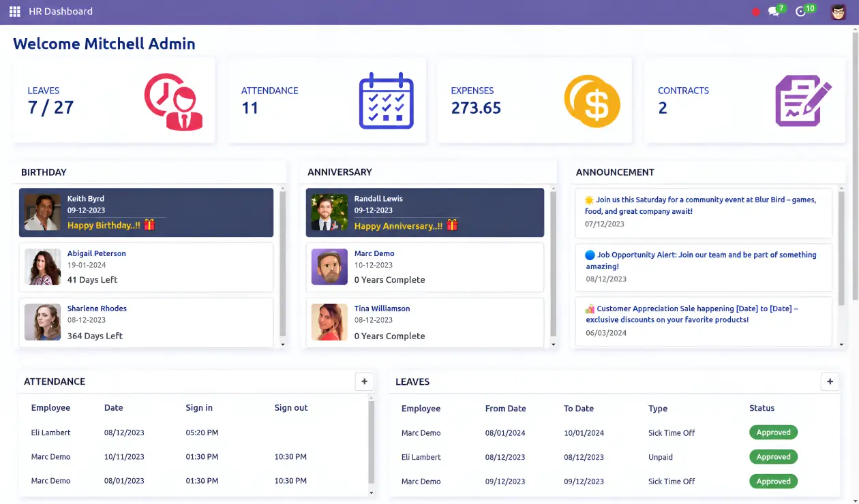Click Sign in column header
This screenshot has height=504, width=859.
coord(199,408)
